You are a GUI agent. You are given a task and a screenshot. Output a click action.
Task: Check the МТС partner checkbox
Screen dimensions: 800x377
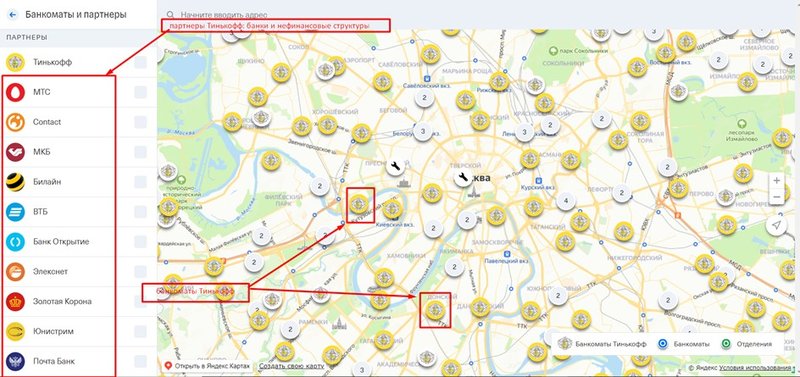click(x=140, y=92)
